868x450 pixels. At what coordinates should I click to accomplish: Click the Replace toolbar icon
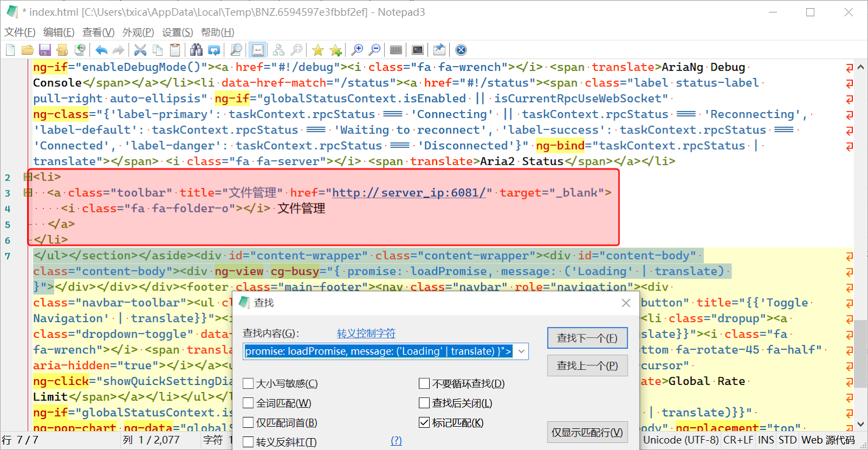tap(214, 50)
